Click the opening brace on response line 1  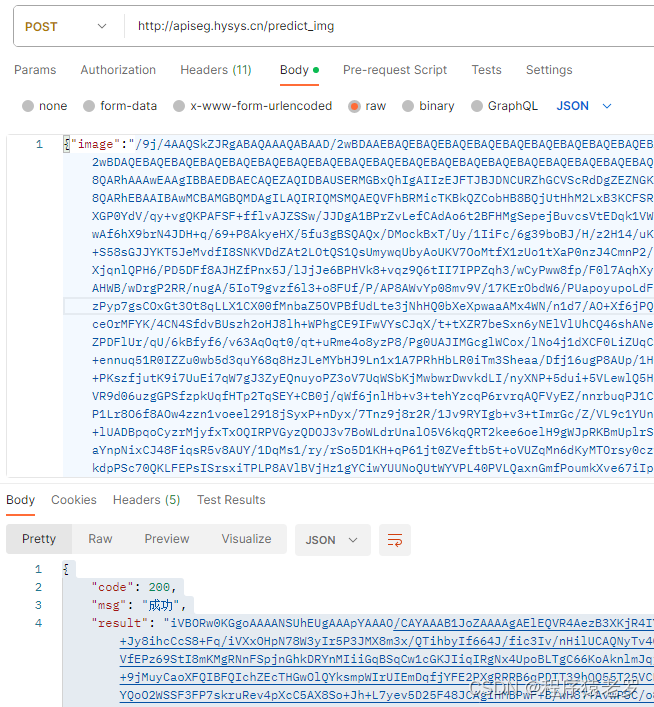tap(66, 569)
